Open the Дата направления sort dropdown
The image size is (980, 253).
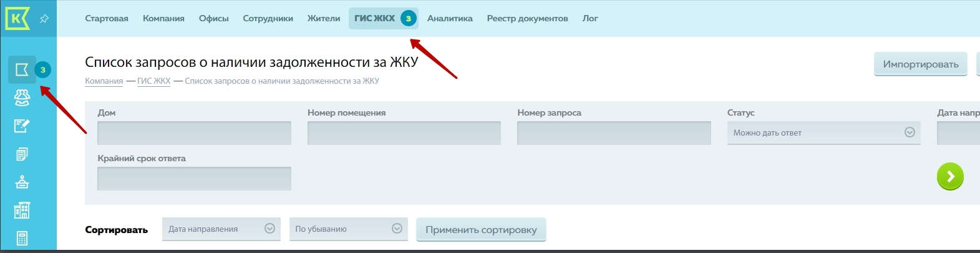[221, 229]
